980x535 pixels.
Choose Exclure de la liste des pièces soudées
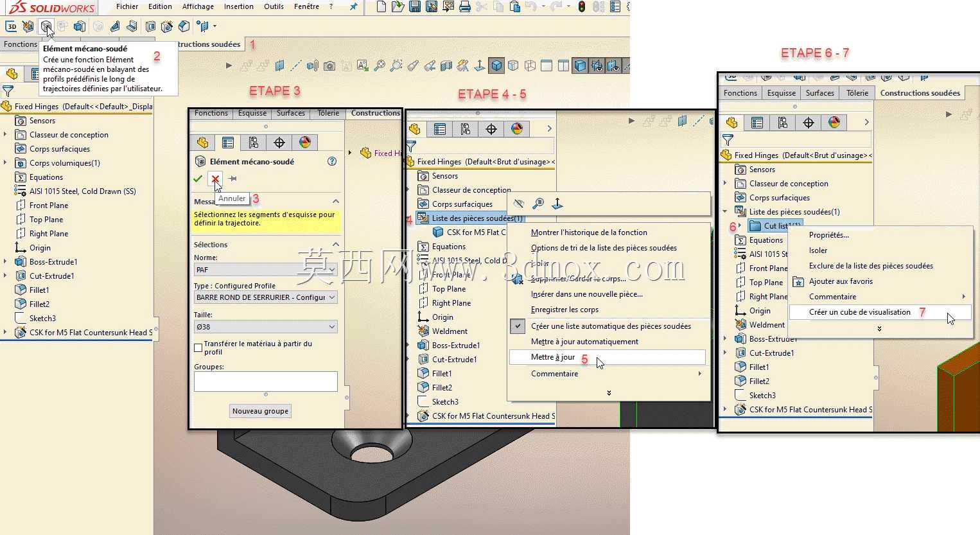[x=871, y=266]
